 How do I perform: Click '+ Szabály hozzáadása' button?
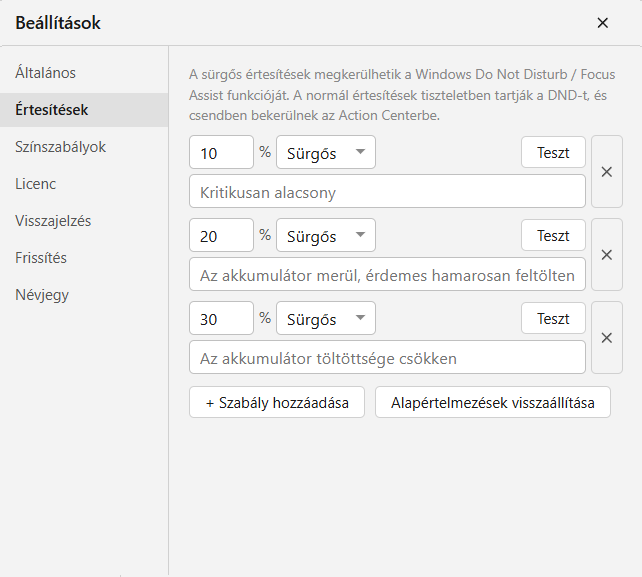277,402
